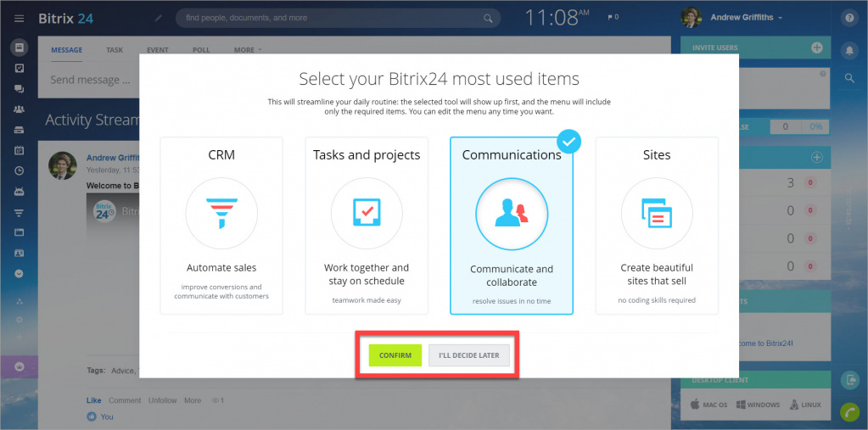
Task: Open sitemap icon in left sidebar
Action: click(x=20, y=302)
